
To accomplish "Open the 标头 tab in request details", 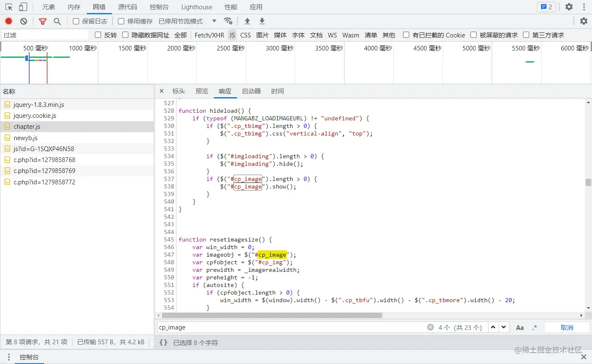I will coord(179,91).
